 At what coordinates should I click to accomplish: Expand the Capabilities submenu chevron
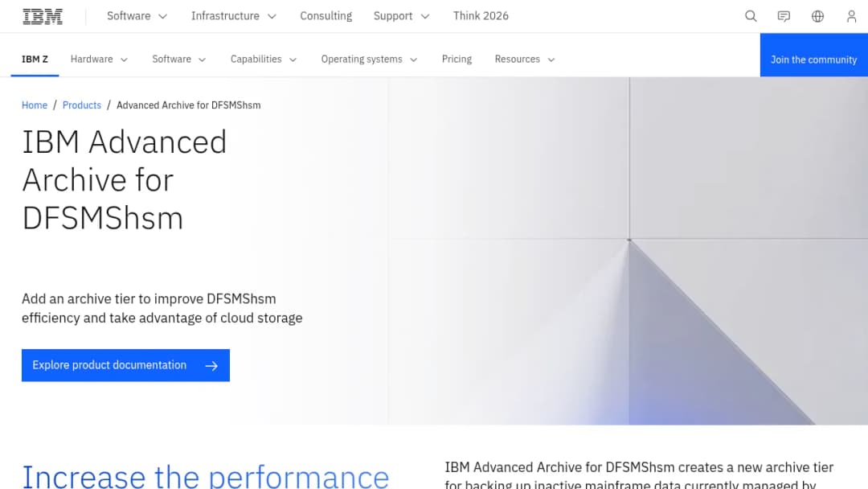[x=293, y=60]
